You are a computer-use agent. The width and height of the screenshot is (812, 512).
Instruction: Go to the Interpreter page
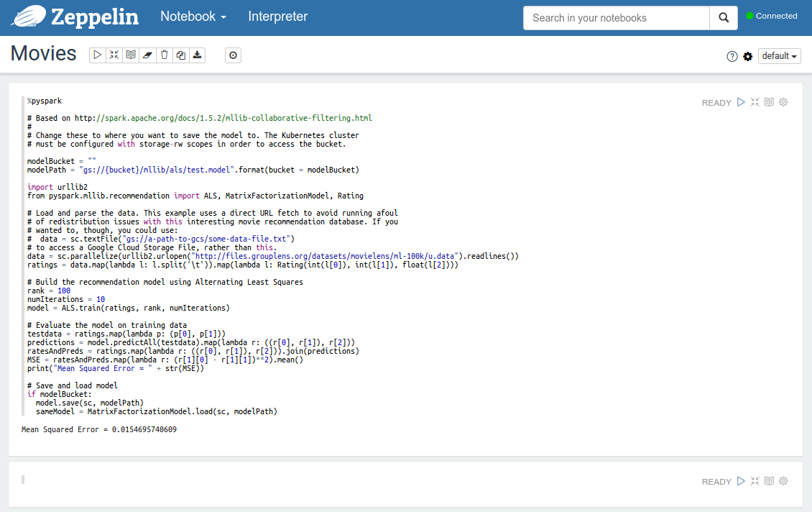277,17
